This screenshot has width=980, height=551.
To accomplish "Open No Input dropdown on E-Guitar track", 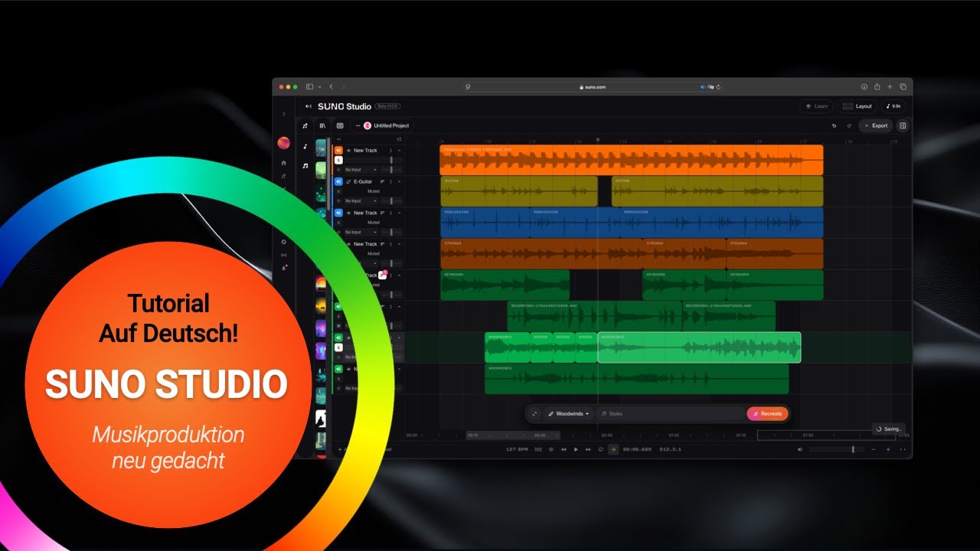I will tap(361, 201).
